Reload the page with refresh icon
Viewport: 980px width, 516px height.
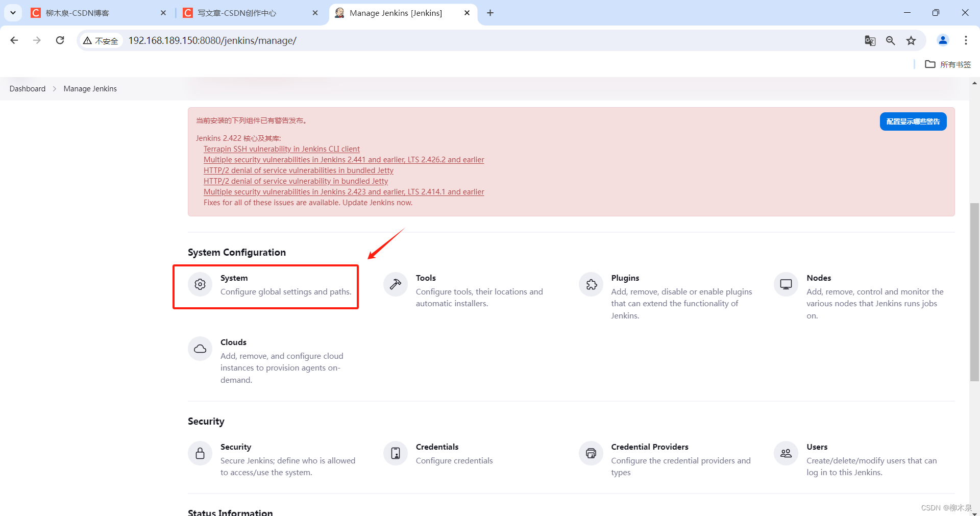[60, 40]
